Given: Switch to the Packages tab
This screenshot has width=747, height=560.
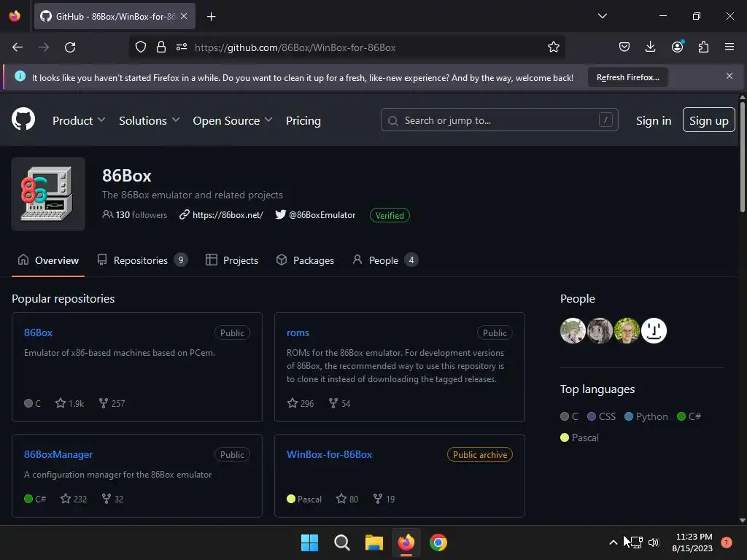Looking at the screenshot, I should (x=305, y=260).
